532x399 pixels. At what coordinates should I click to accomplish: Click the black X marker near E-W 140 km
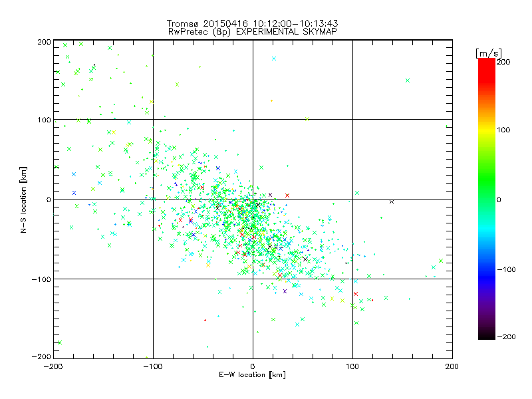(x=392, y=202)
